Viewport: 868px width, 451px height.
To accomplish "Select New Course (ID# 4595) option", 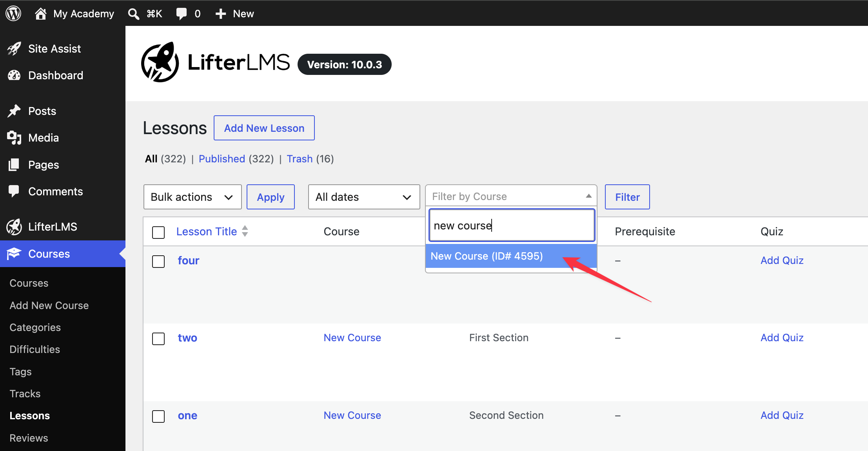I will click(511, 256).
